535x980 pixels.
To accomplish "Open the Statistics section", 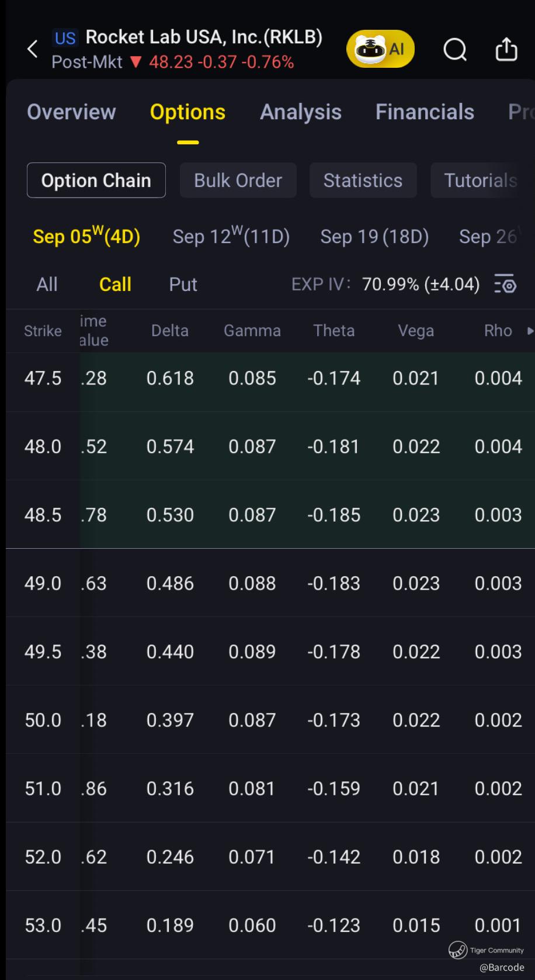I will tap(363, 181).
